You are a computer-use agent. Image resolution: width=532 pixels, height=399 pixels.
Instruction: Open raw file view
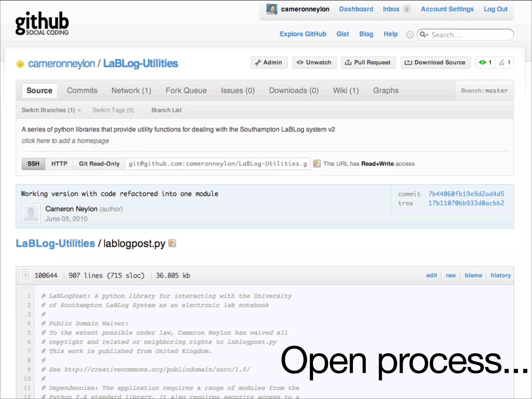[x=451, y=275]
